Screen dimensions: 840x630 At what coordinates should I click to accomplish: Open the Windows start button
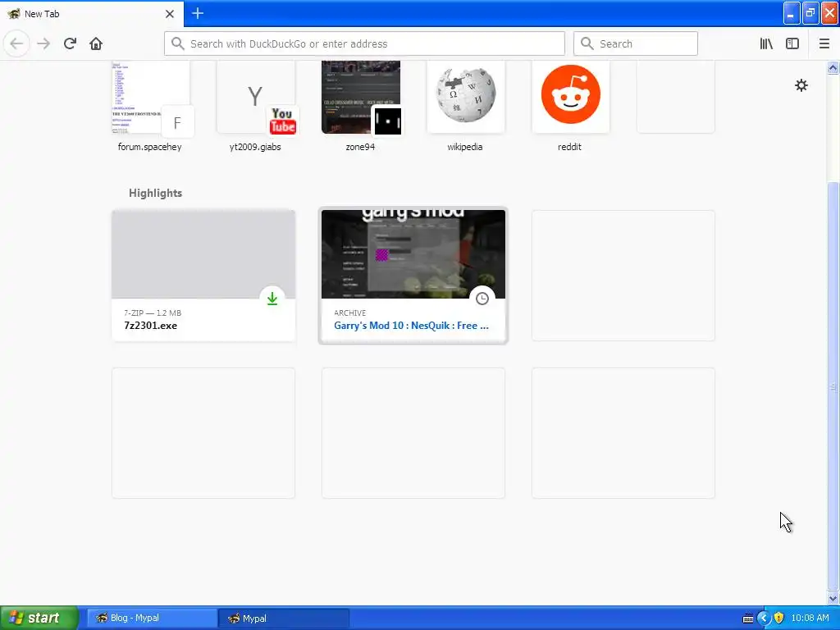point(39,619)
